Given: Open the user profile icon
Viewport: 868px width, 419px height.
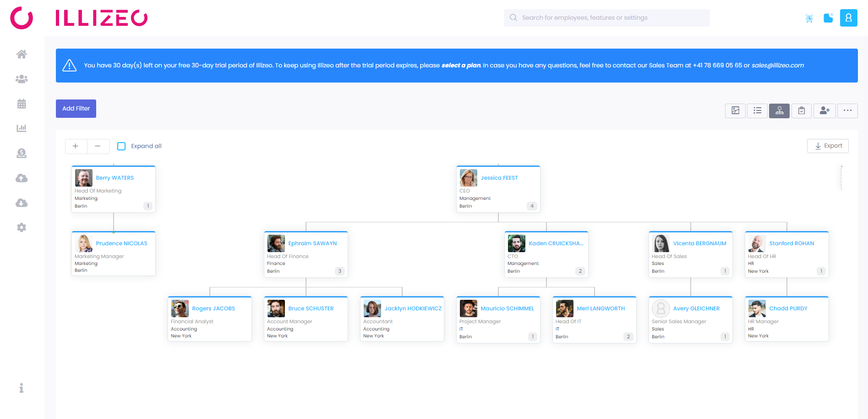Looking at the screenshot, I should (848, 18).
